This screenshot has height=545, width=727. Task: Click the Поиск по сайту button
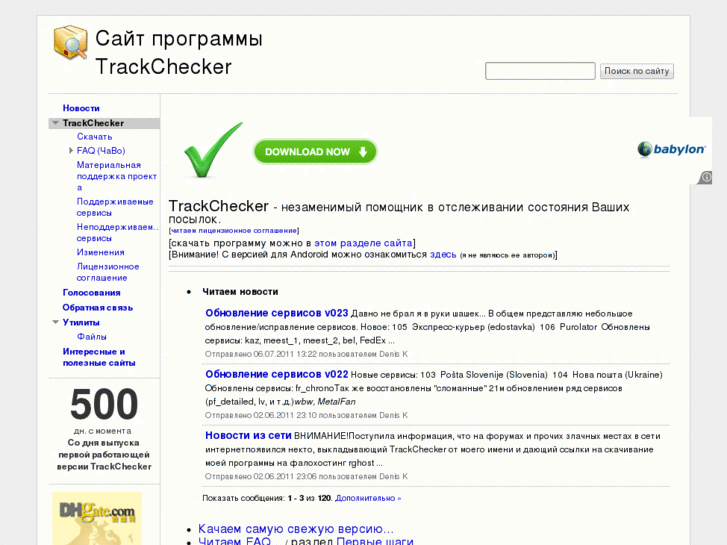637,71
